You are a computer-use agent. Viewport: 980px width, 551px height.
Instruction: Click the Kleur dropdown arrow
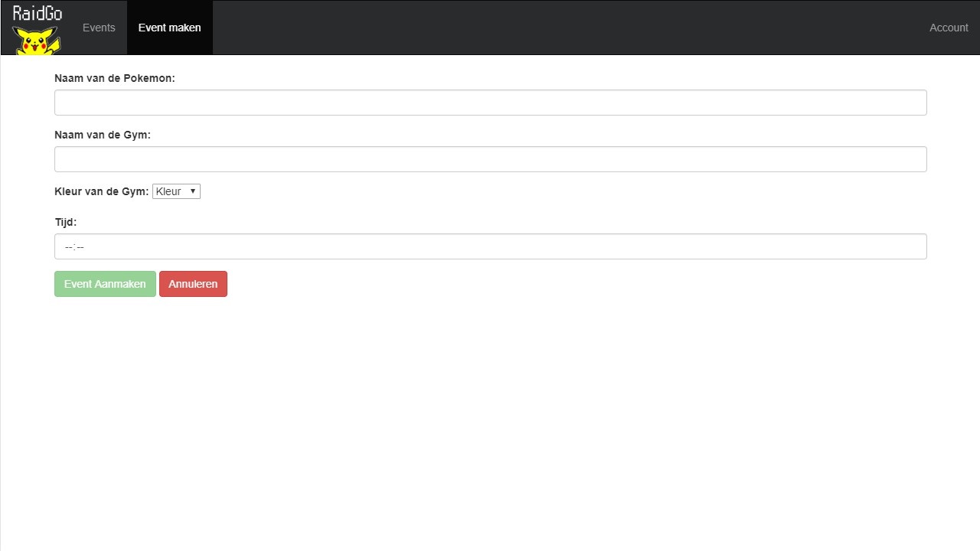point(193,191)
